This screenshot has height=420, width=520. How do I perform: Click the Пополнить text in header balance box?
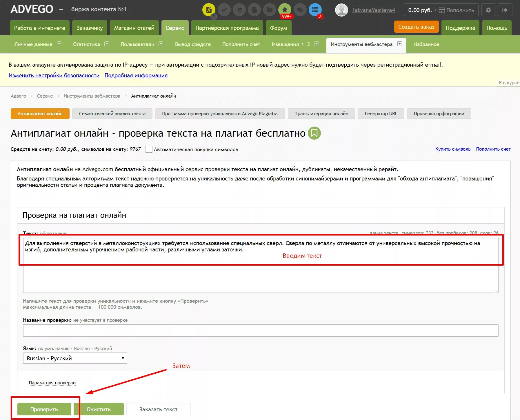coord(460,10)
